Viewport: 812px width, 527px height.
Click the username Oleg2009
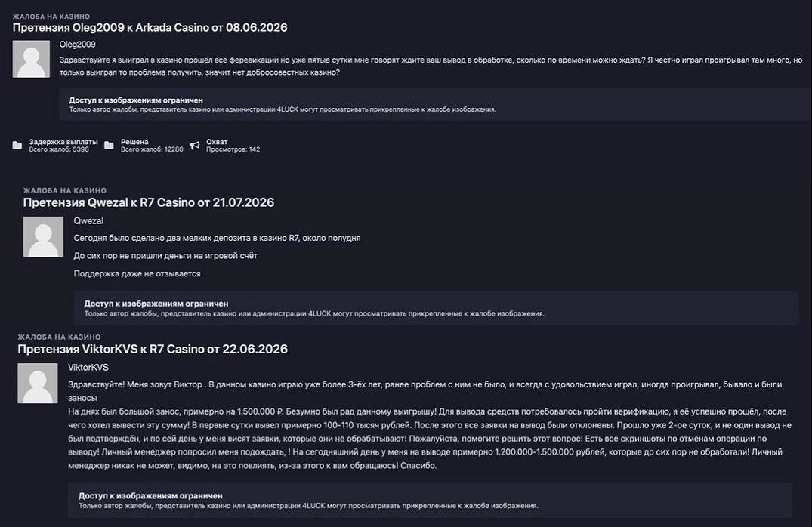click(x=77, y=45)
